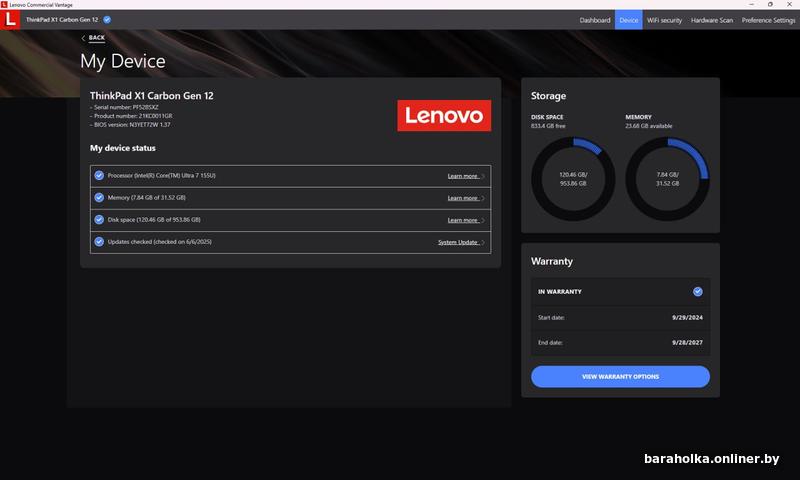Click the BIOS version text line
This screenshot has width=800, height=480.
click(x=130, y=125)
